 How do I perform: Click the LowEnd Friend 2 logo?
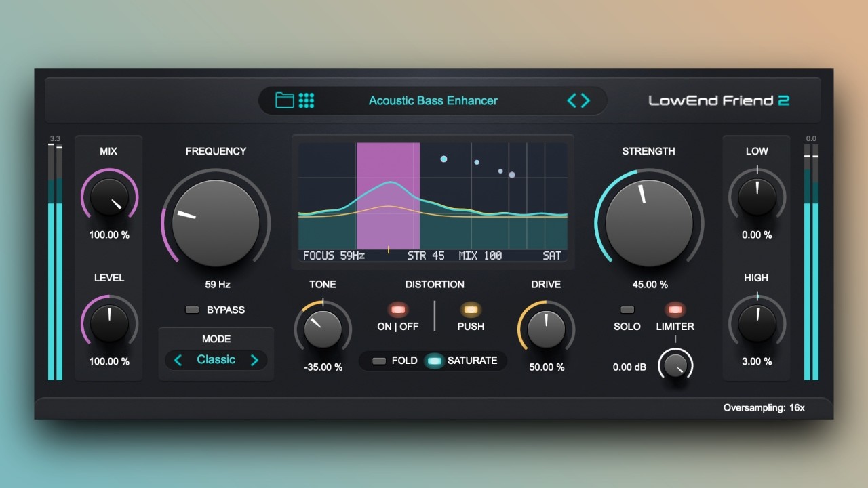719,100
